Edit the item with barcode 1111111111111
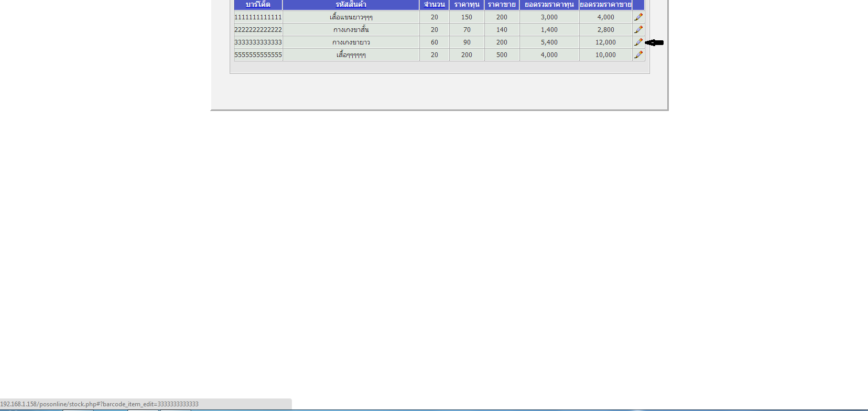Viewport: 868px width, 411px height. coord(638,17)
